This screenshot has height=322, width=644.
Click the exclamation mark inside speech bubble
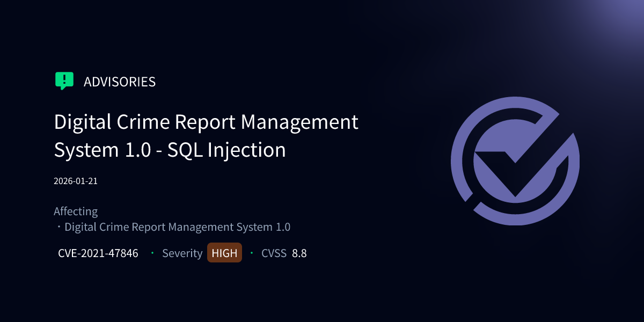tap(64, 80)
